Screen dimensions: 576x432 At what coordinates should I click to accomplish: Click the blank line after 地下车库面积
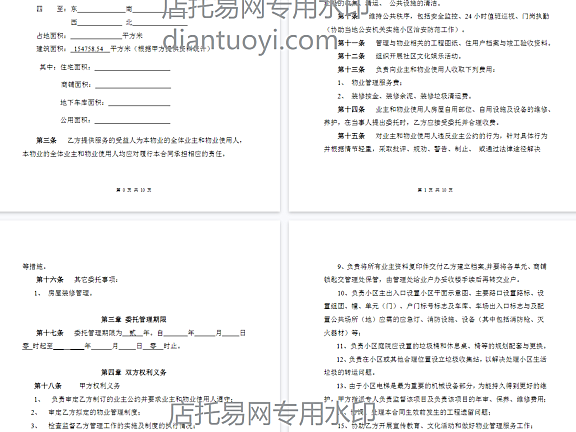tap(139, 102)
